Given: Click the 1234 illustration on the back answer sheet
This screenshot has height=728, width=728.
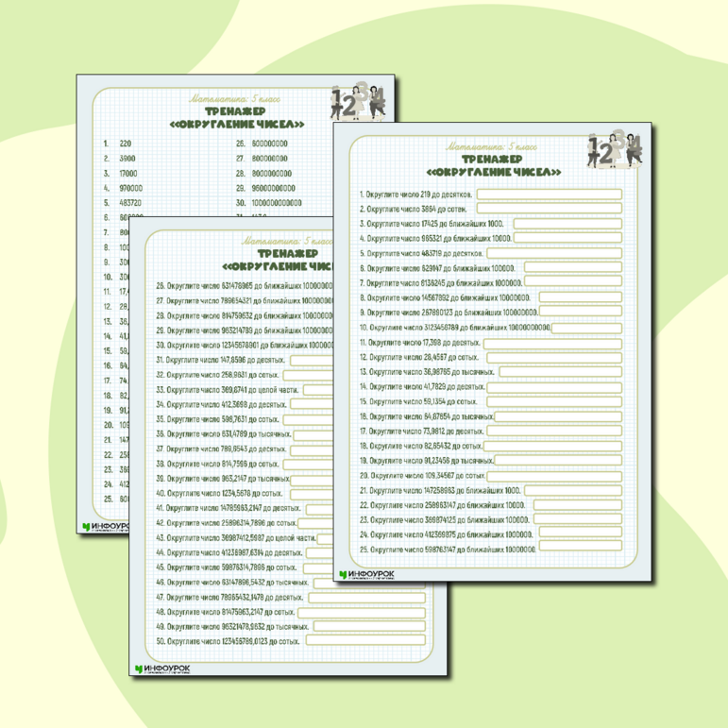Looking at the screenshot, I should (x=359, y=103).
